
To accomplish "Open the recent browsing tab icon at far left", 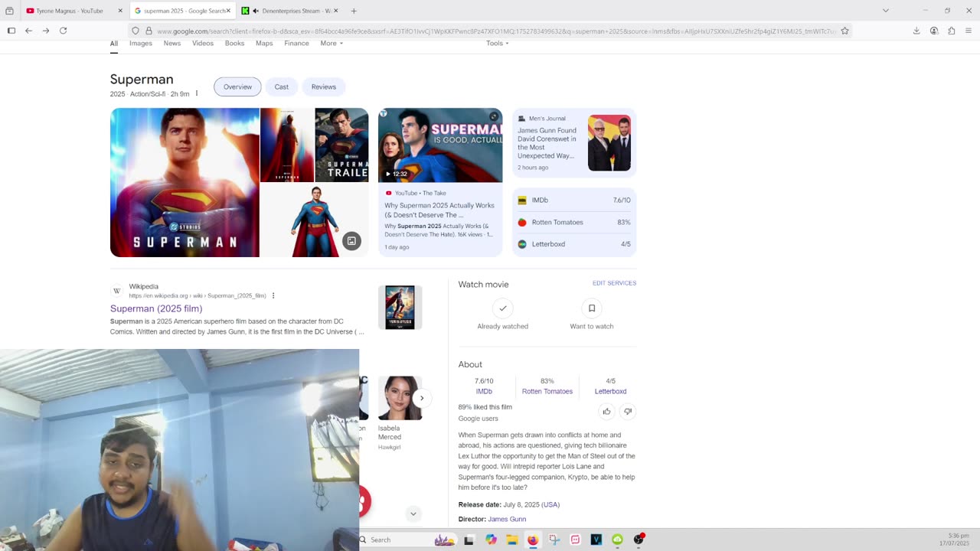I will coord(9,11).
